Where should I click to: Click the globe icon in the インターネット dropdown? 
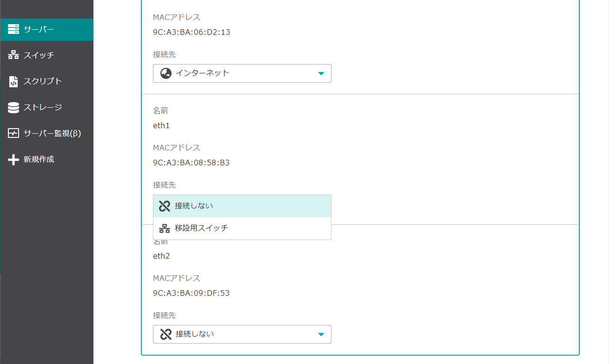[x=166, y=73]
